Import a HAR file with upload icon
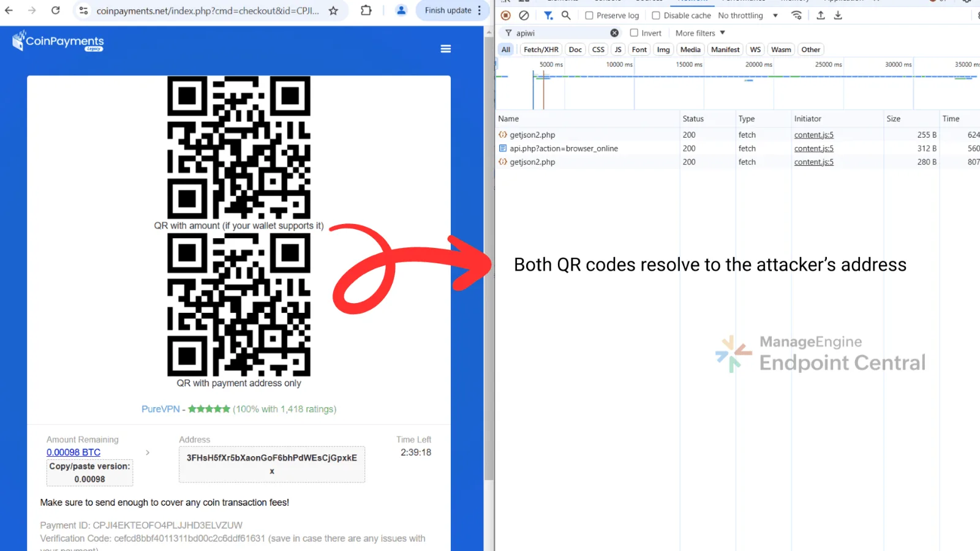Viewport: 980px width, 551px height. pos(821,15)
